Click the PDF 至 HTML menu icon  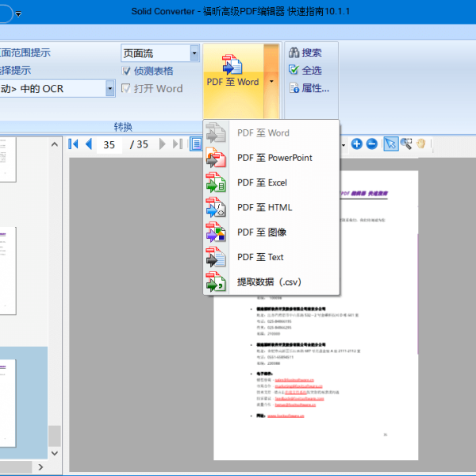[216, 207]
